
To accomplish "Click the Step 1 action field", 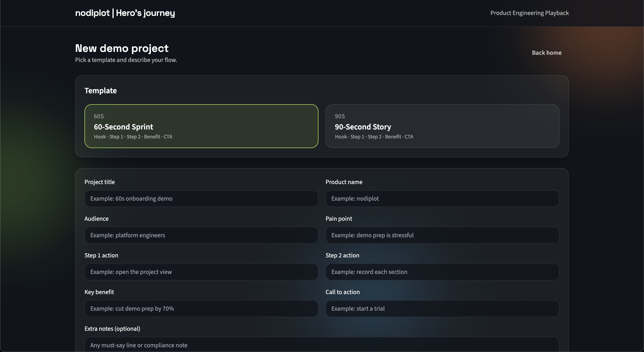I will click(x=201, y=272).
